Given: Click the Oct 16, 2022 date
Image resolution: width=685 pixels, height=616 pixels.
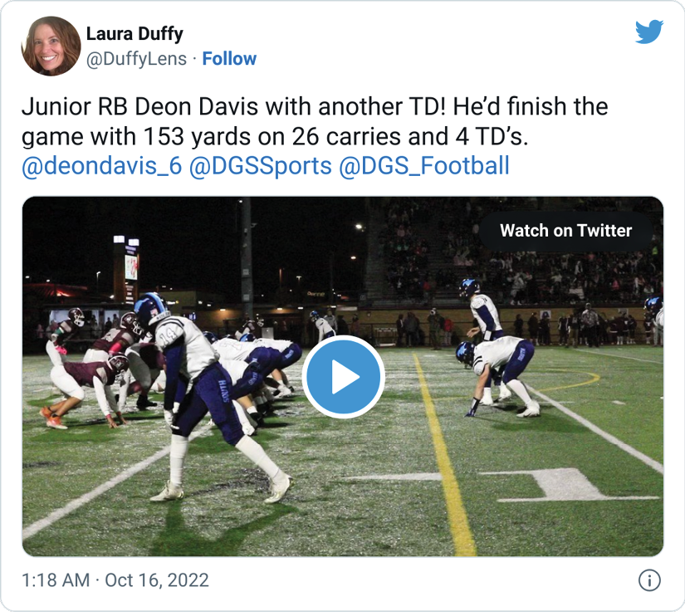Looking at the screenshot, I should (157, 579).
